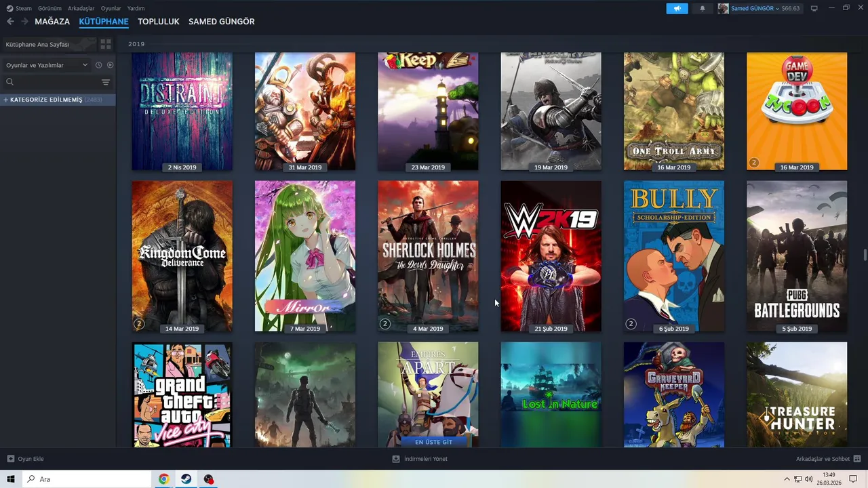Open the lighthouse Keep game cover
Screen dimensions: 868x488
pos(428,111)
